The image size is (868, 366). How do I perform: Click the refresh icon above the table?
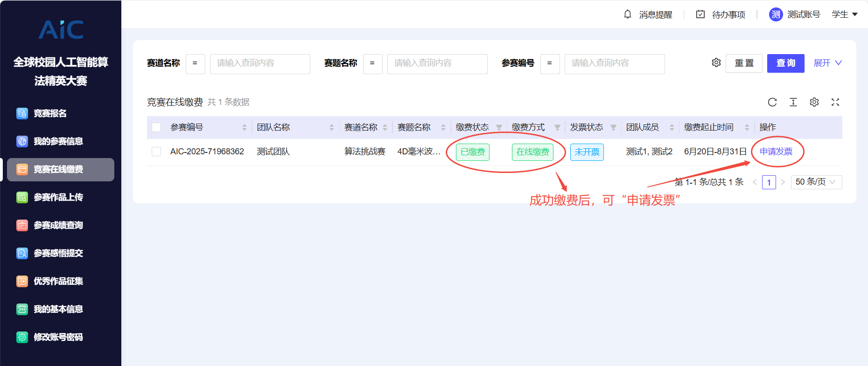772,102
